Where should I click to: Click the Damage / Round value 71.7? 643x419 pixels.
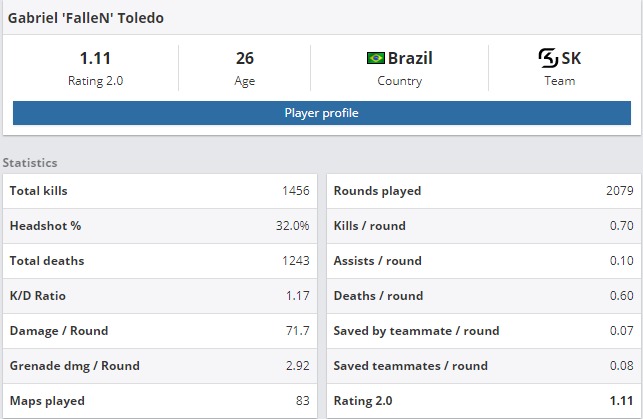pyautogui.click(x=298, y=331)
